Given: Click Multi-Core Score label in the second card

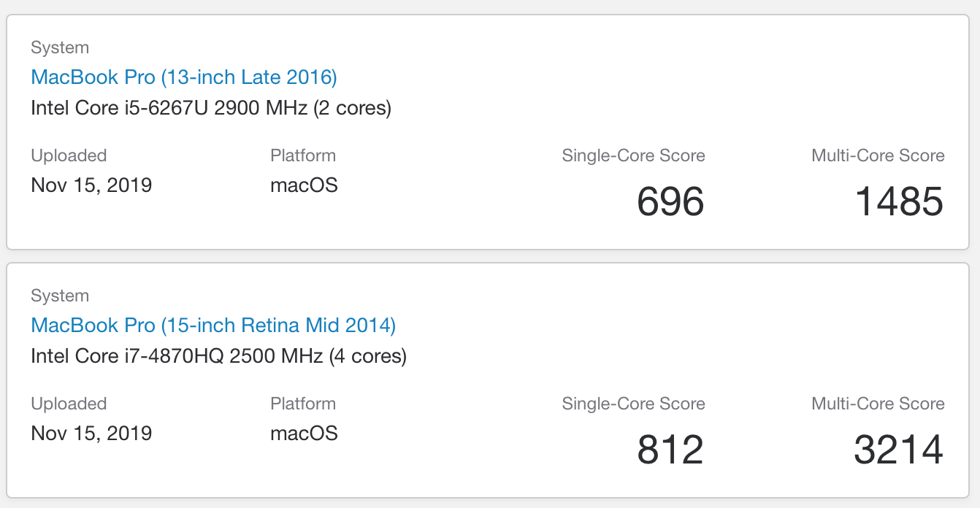Looking at the screenshot, I should tap(878, 404).
